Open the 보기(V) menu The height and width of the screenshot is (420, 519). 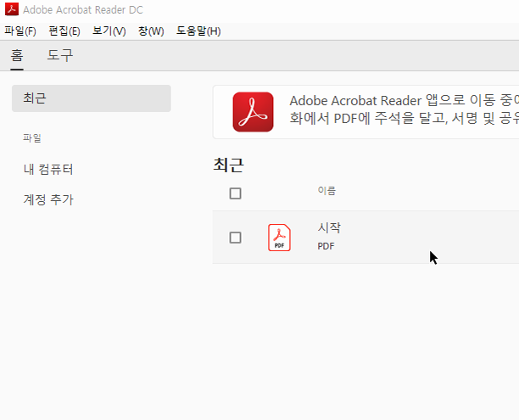[109, 31]
